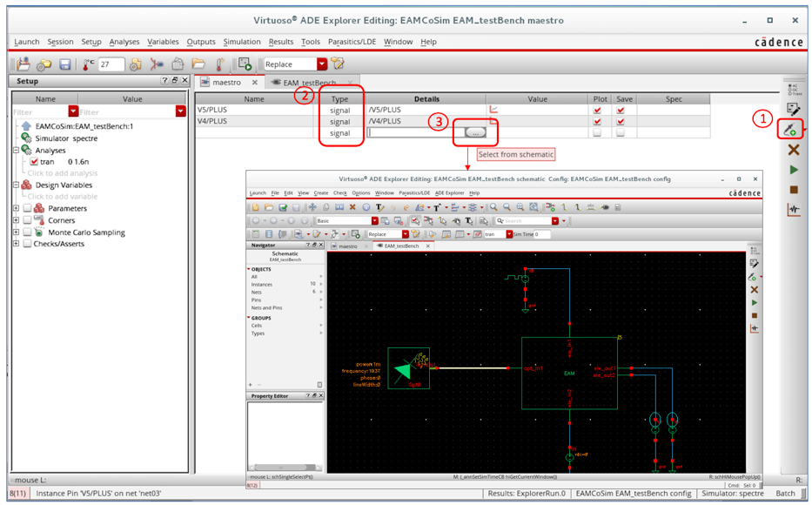Click 'Click to add analysis' link
Image resolution: width=812 pixels, height=505 pixels.
[x=62, y=173]
